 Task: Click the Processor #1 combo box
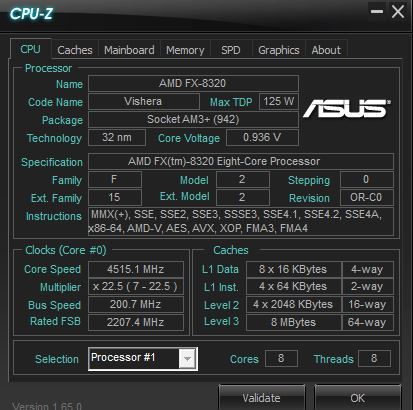(143, 359)
